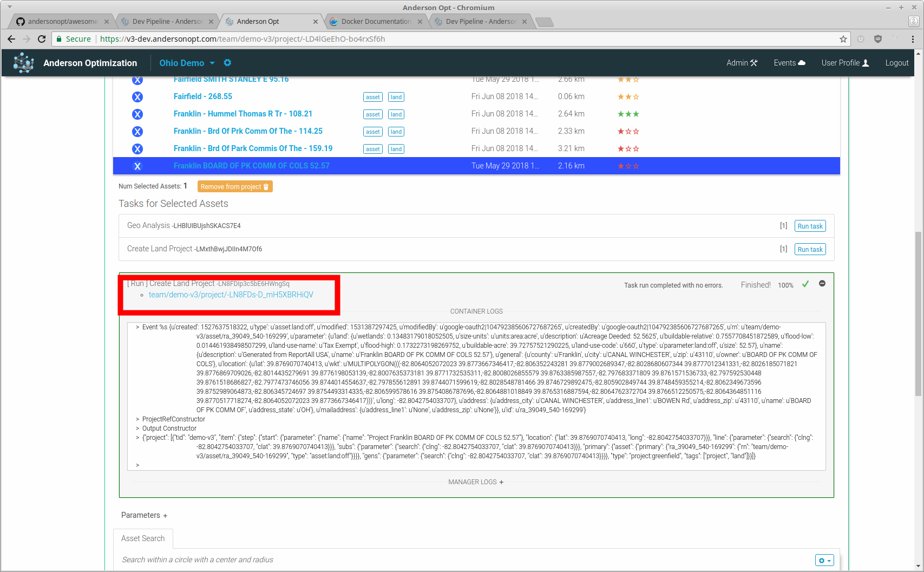
Task: Click X icon on Fairfield SMITH STANLEY row
Action: (x=137, y=80)
